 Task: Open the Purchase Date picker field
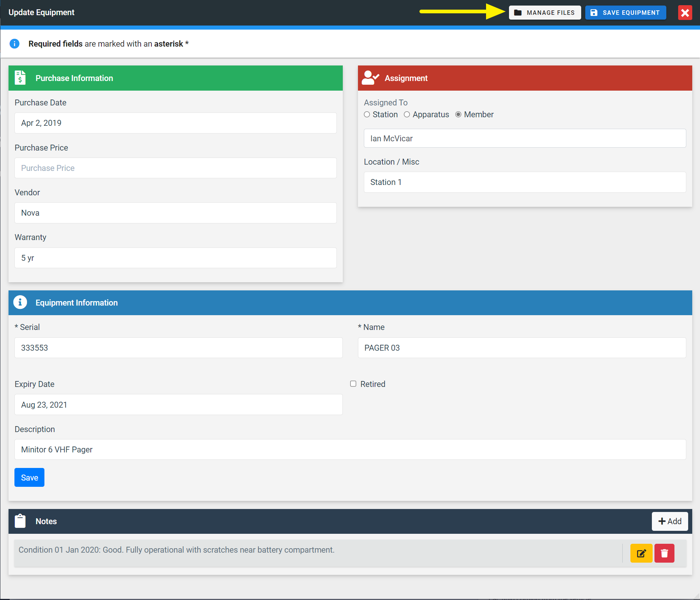(175, 123)
